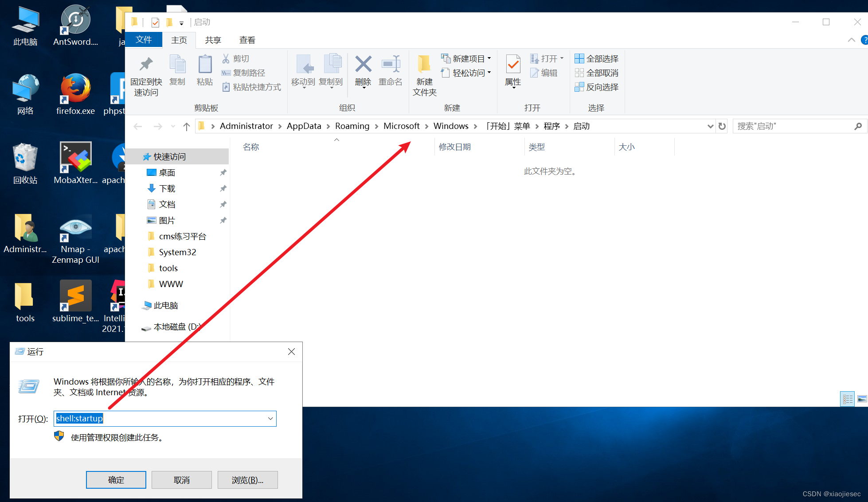The height and width of the screenshot is (502, 868).
Task: Expand the New Item (新建项目) dropdown
Action: click(x=489, y=58)
